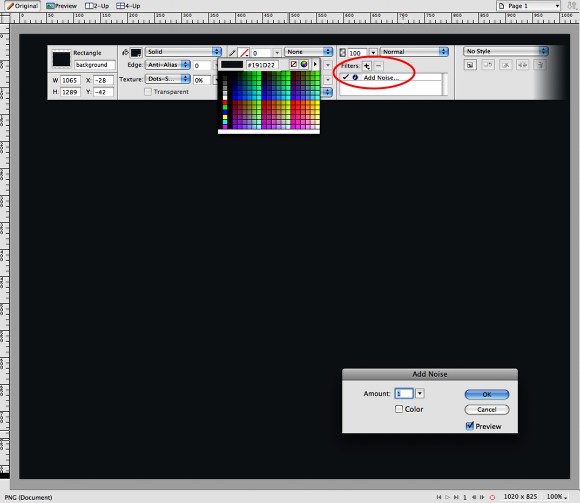
Task: Click the new style icon under No Style
Action: (x=470, y=65)
